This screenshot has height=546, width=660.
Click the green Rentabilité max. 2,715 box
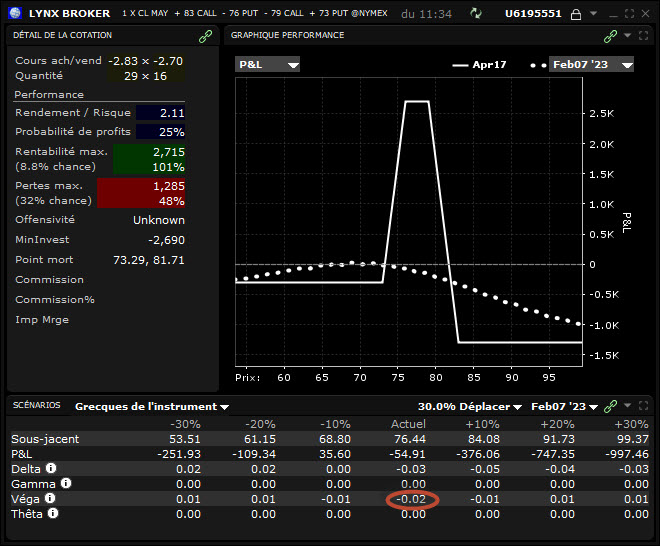(149, 160)
